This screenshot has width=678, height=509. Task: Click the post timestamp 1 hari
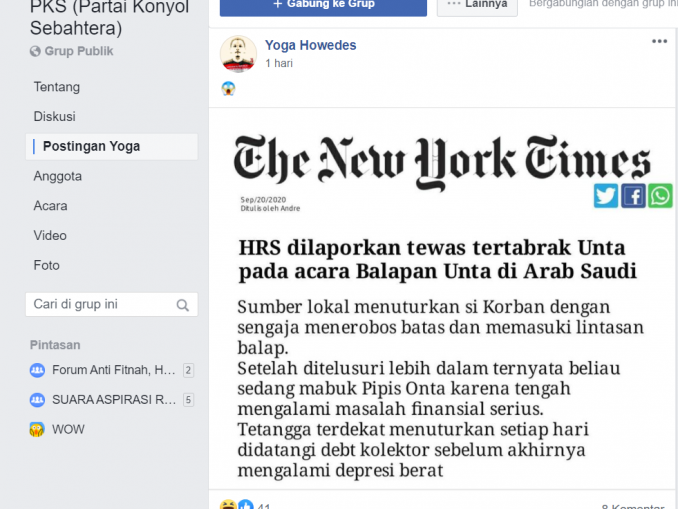(x=279, y=63)
